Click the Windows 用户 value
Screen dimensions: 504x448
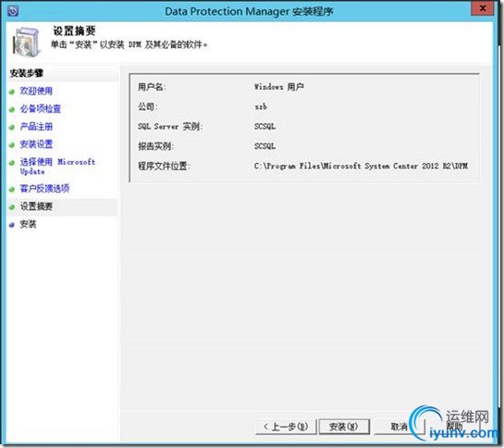279,87
